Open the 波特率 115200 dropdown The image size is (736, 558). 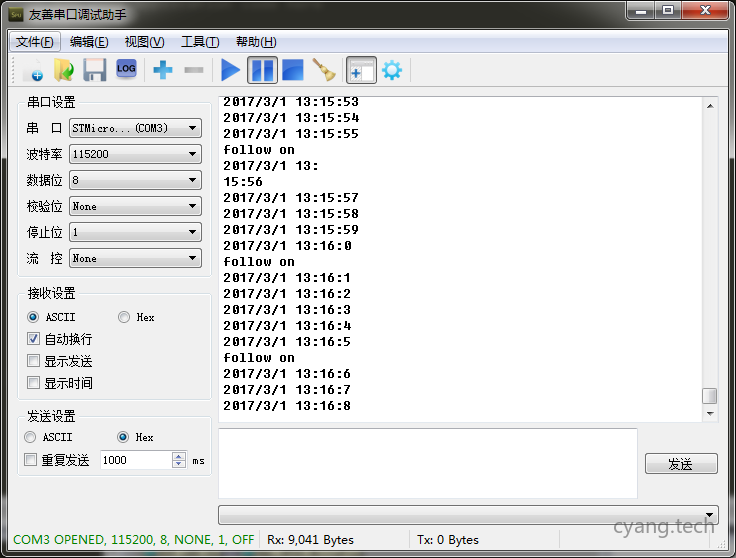(135, 154)
